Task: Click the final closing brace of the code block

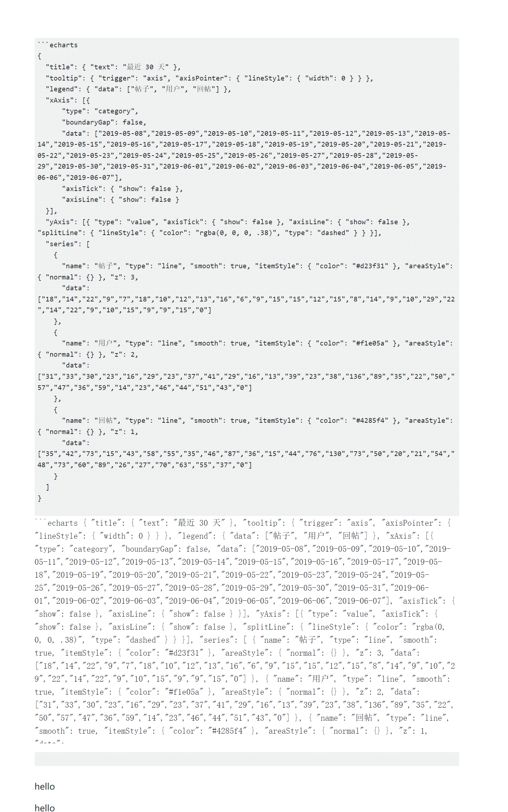Action: [39, 498]
